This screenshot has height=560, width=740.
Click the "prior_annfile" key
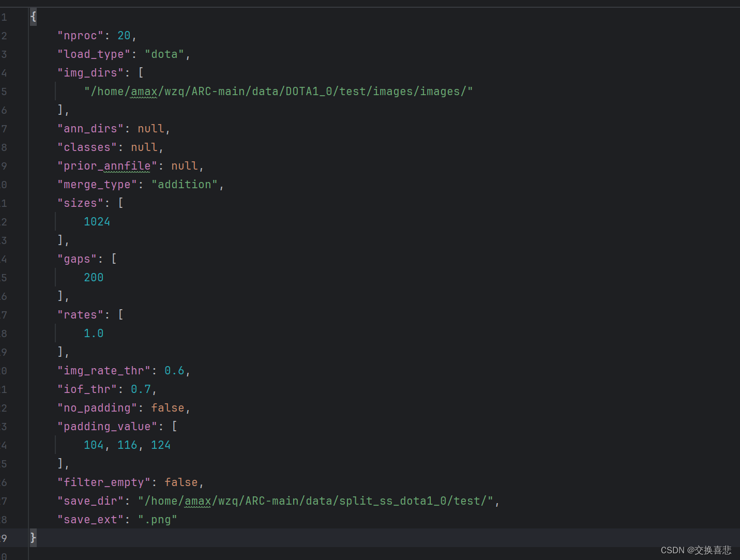click(107, 166)
